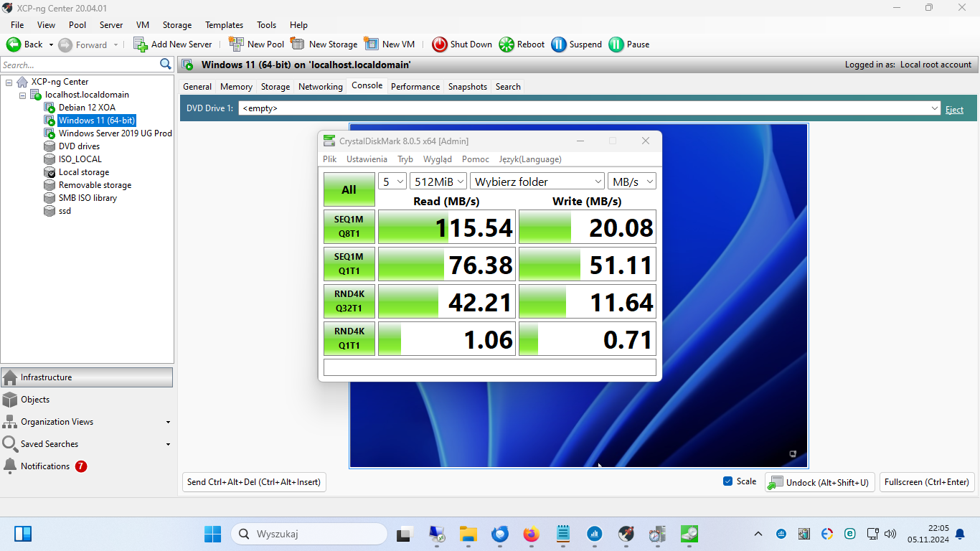Click the search magnifier icon
This screenshot has height=551, width=980.
(166, 65)
